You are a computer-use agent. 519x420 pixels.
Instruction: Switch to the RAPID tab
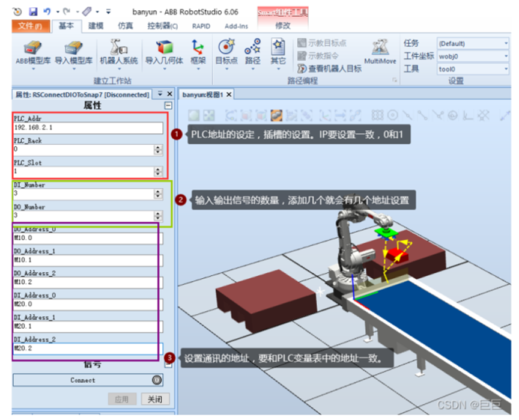(x=201, y=26)
